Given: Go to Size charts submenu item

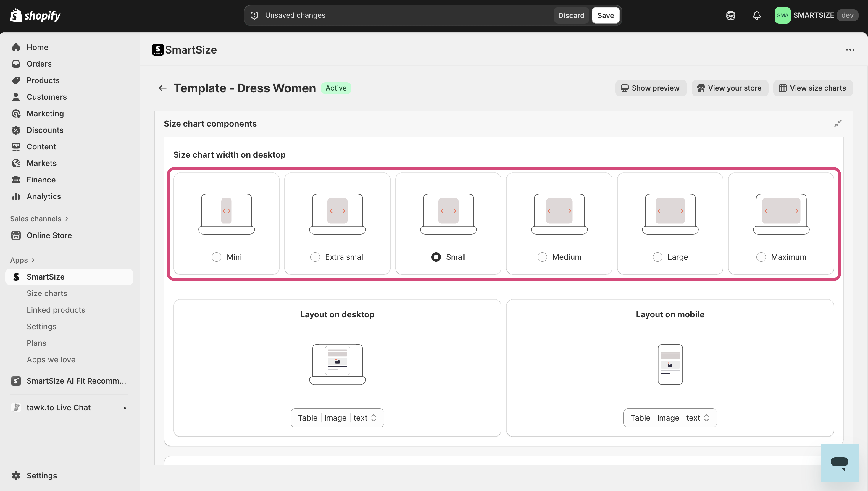Looking at the screenshot, I should [x=46, y=293].
